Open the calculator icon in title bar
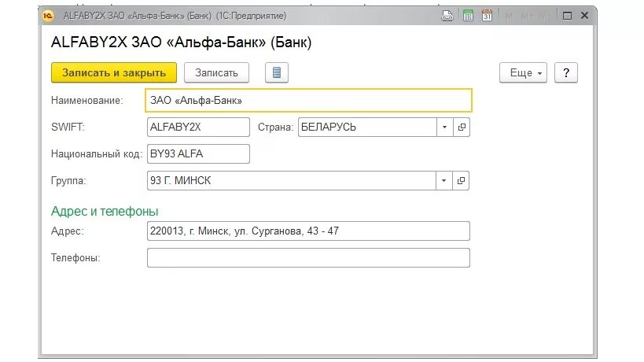 (x=468, y=16)
